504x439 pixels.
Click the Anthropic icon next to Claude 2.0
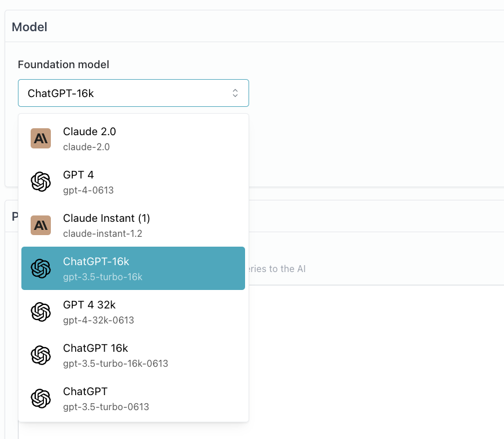click(41, 139)
